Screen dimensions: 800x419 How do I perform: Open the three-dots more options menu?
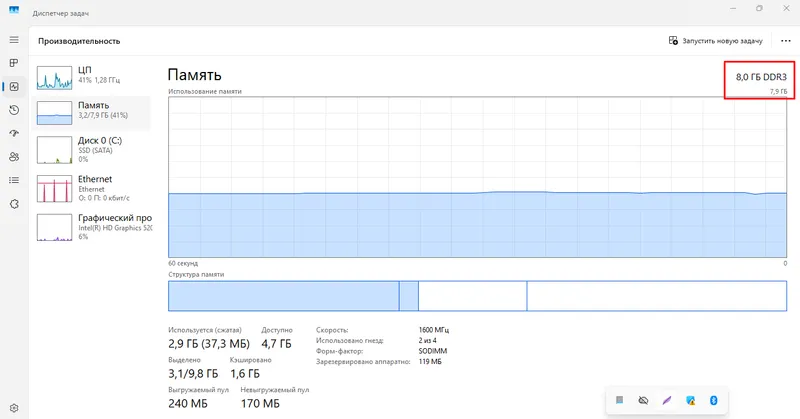coord(785,41)
